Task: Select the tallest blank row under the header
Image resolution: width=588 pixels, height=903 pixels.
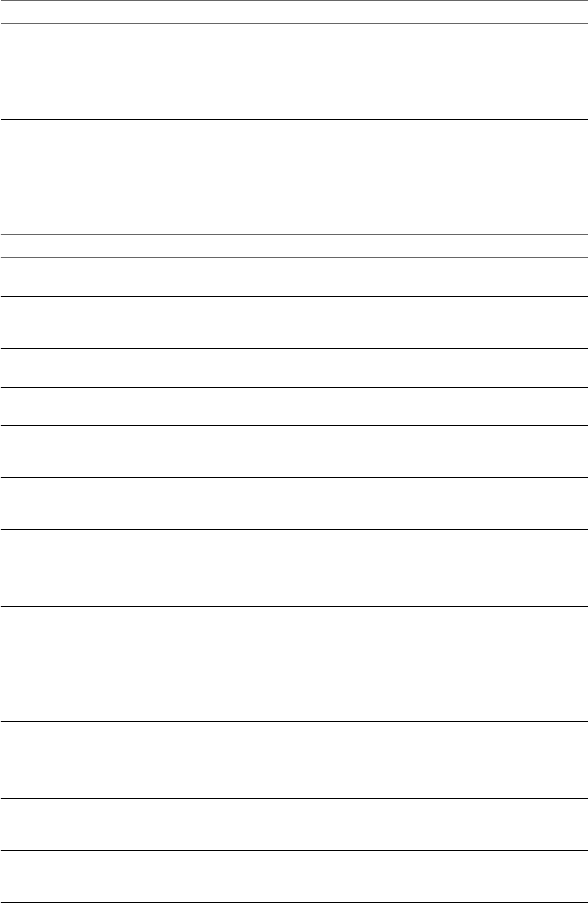Action: pyautogui.click(x=294, y=71)
